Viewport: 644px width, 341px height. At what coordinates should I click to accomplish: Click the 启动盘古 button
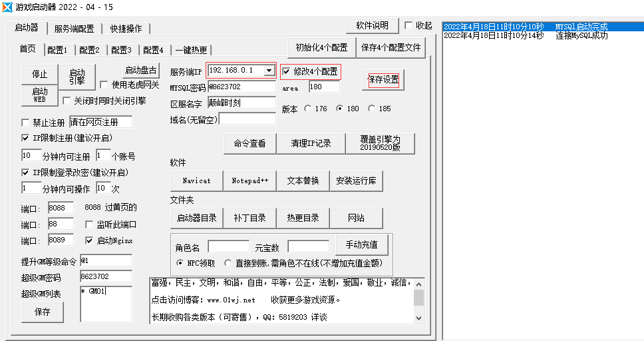pyautogui.click(x=141, y=71)
